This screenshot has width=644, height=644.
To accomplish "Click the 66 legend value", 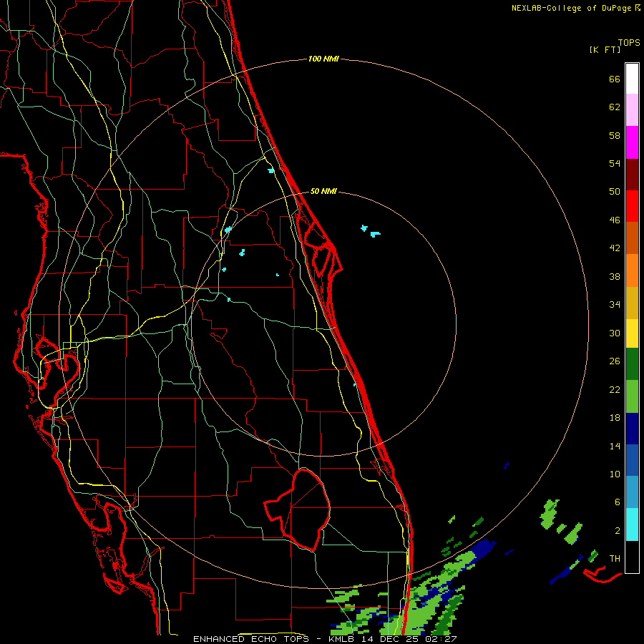I will (x=615, y=79).
